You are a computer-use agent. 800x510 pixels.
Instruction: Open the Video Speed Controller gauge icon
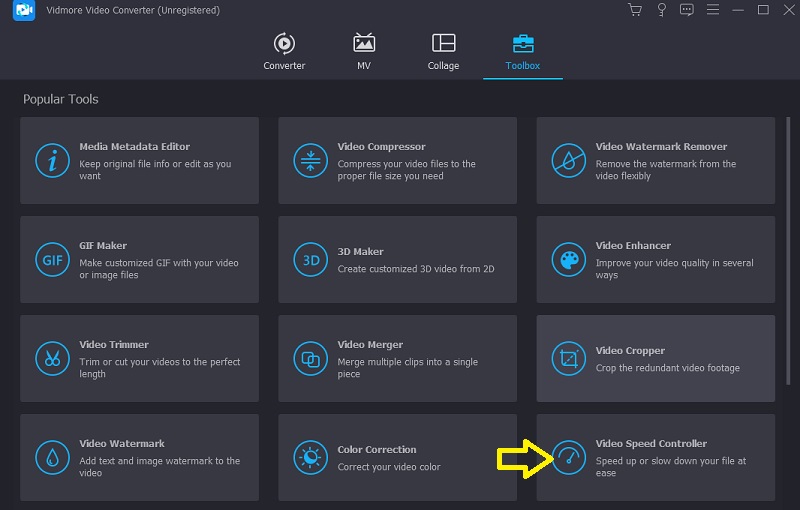568,457
